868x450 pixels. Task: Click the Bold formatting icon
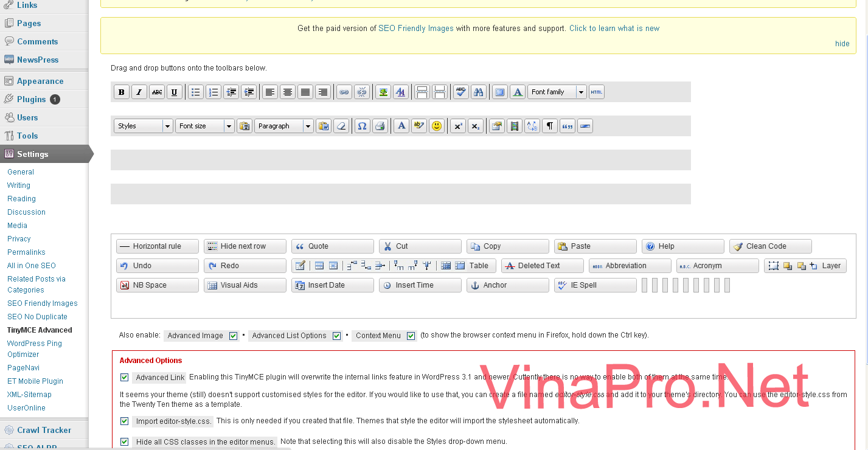[122, 92]
